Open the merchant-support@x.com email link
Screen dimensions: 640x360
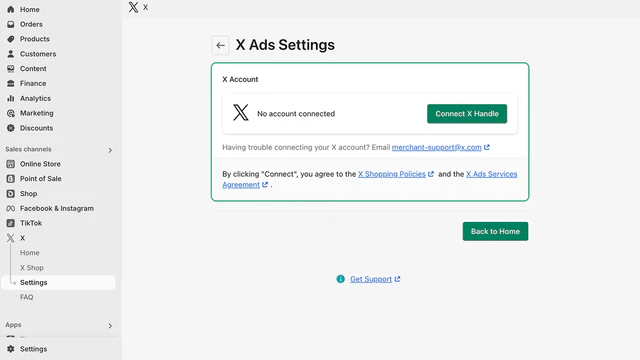coord(436,147)
